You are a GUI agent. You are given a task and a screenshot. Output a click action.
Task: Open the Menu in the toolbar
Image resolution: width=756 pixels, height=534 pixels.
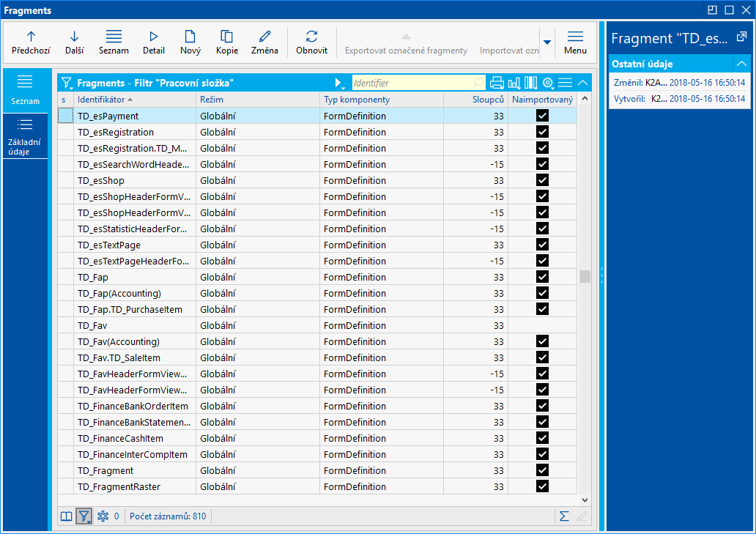click(x=575, y=42)
